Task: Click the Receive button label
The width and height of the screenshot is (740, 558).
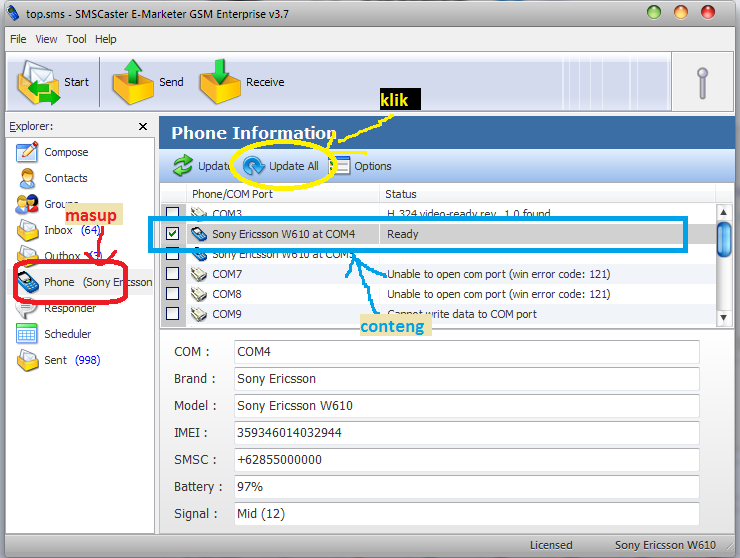Action: click(265, 82)
